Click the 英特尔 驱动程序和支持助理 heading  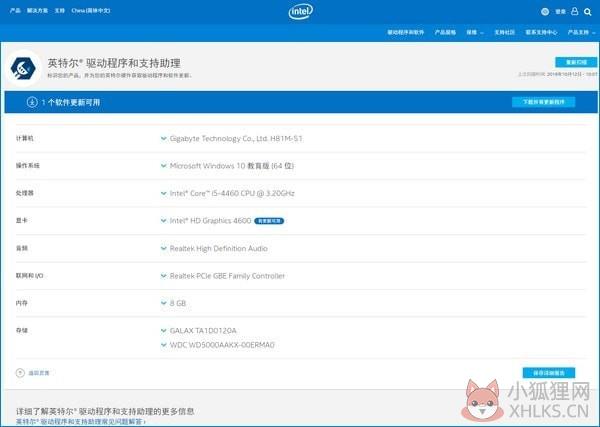click(x=114, y=63)
